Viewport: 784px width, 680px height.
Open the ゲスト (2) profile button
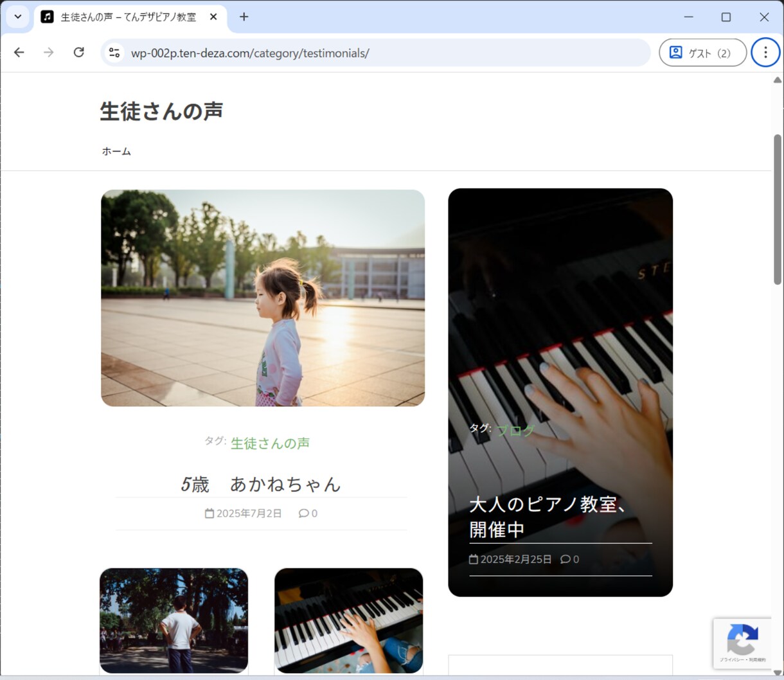[702, 53]
